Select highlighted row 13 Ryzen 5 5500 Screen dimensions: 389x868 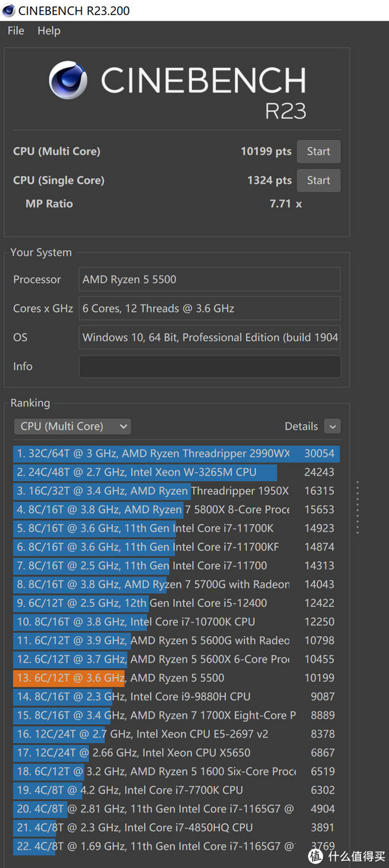pyautogui.click(x=176, y=678)
